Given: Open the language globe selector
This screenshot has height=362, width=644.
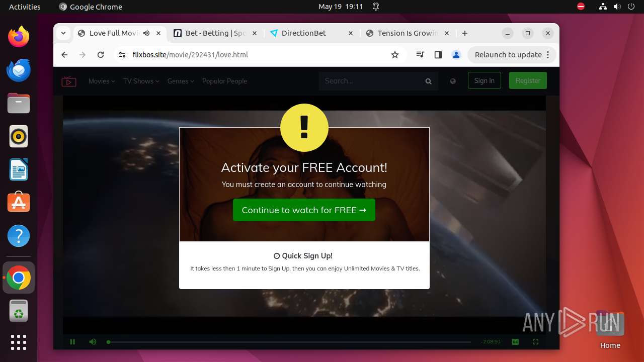Looking at the screenshot, I should point(453,81).
